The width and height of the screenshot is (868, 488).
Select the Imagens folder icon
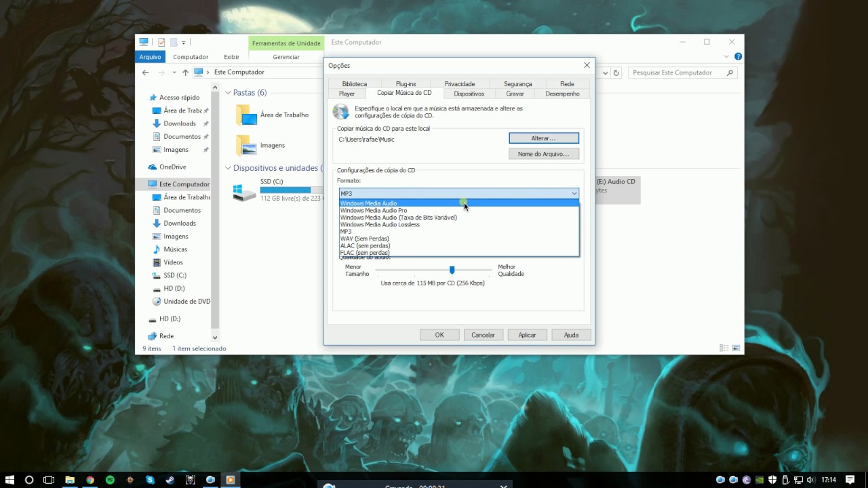(x=246, y=145)
